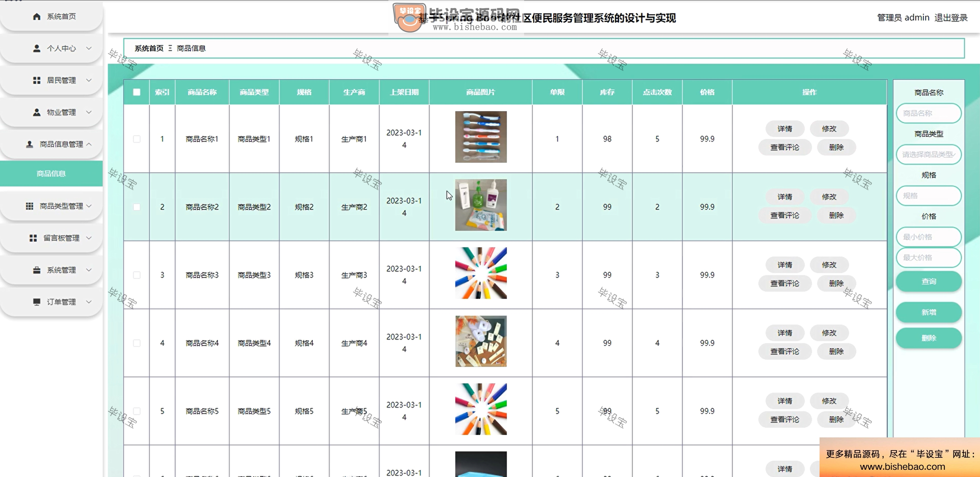Click 修改 for 商品名称2

(x=829, y=197)
